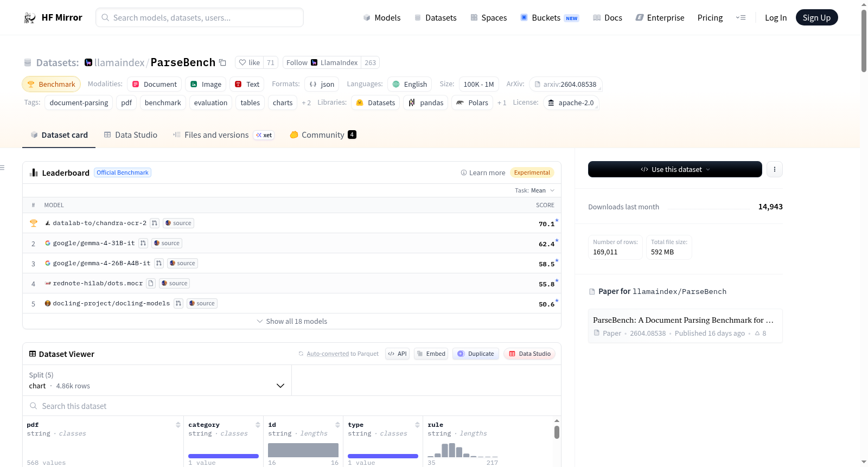Go to Models in the top navigation
Screen dimensions: 868x467
point(382,17)
